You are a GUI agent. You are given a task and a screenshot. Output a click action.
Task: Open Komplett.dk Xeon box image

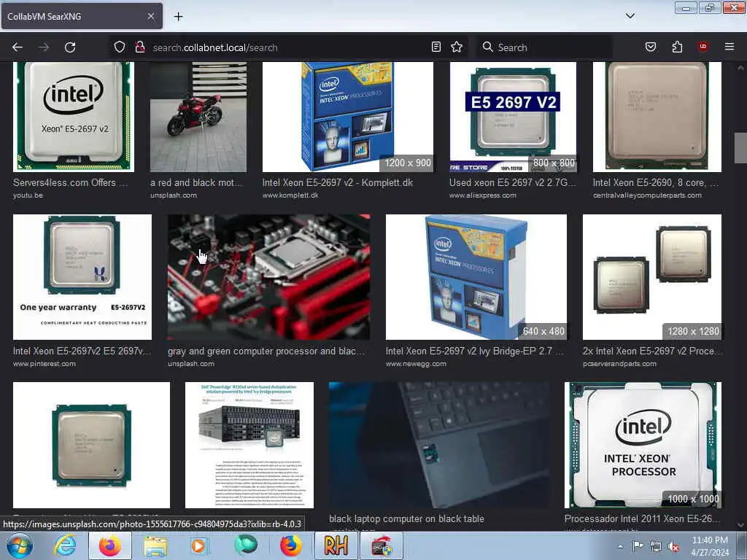(x=348, y=117)
